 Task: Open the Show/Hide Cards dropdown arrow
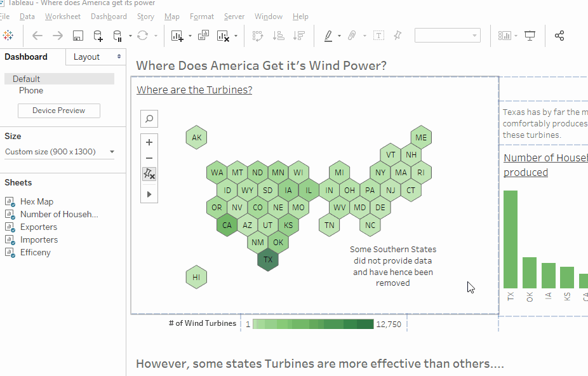(516, 36)
